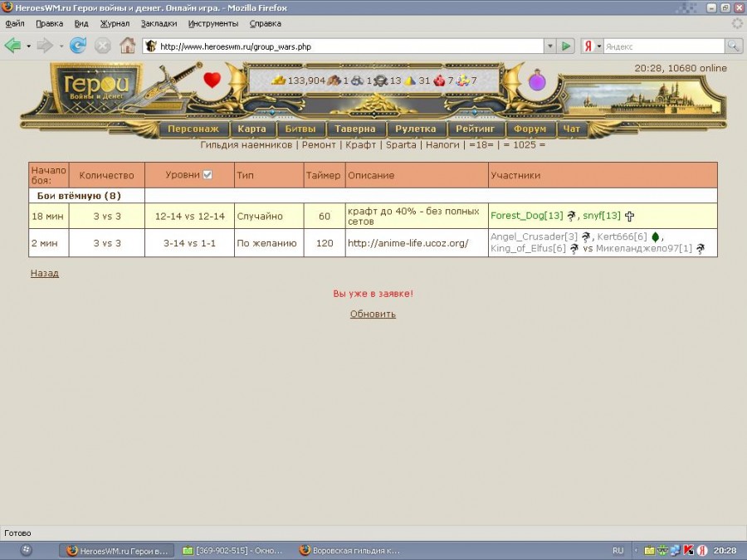Click the gold pile resource icon
The image size is (747, 560).
[x=279, y=80]
